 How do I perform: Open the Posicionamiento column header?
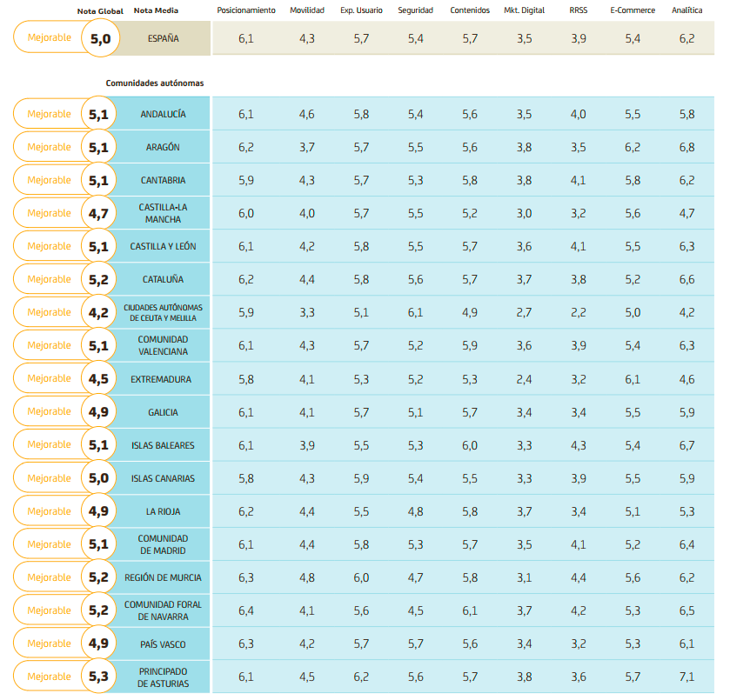(246, 10)
